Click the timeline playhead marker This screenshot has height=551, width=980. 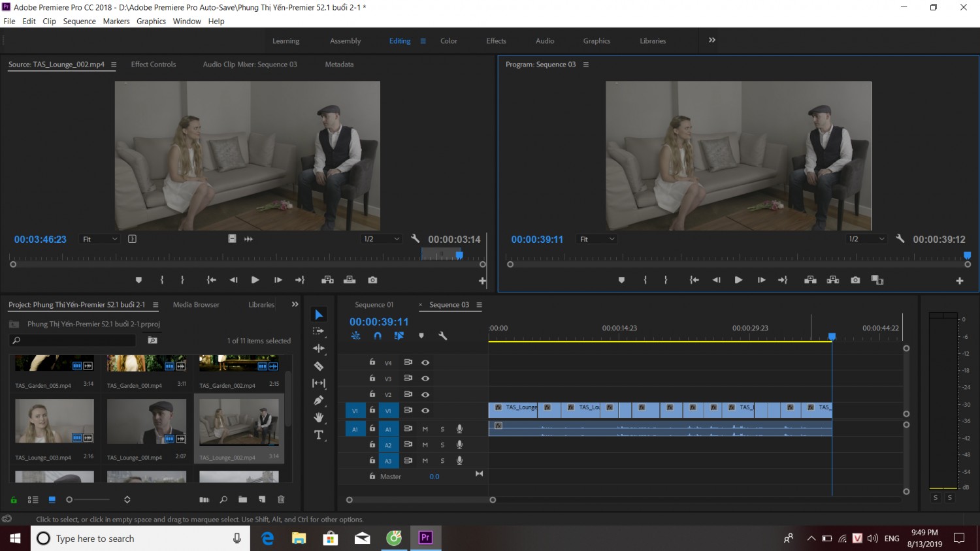832,336
